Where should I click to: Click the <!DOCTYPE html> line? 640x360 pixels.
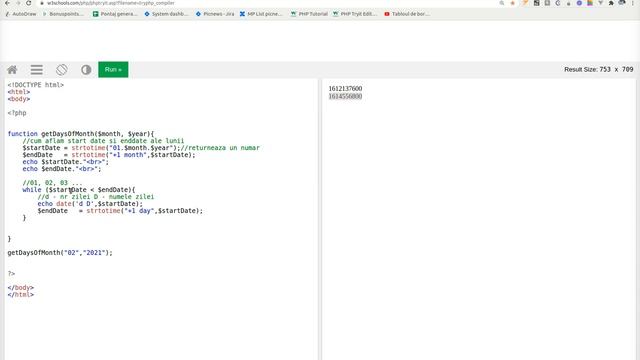[x=36, y=85]
